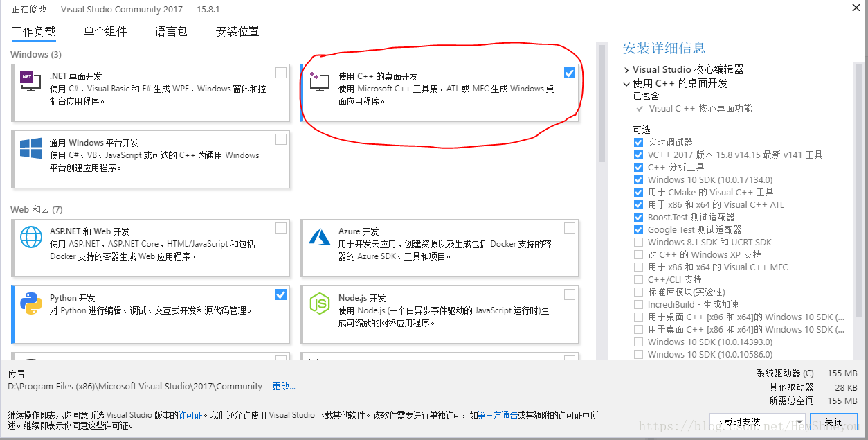Click the 系统驱动器 (C) size row
868x440 pixels.
coord(807,373)
